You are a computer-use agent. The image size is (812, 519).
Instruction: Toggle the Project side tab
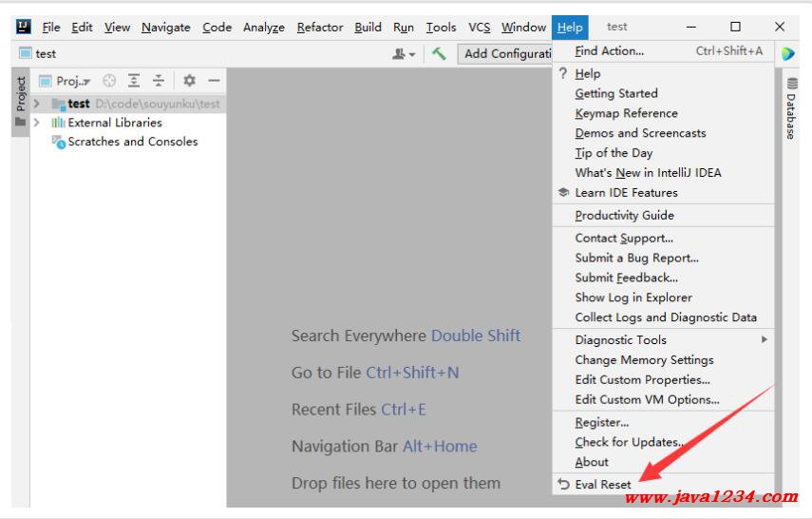click(x=21, y=94)
